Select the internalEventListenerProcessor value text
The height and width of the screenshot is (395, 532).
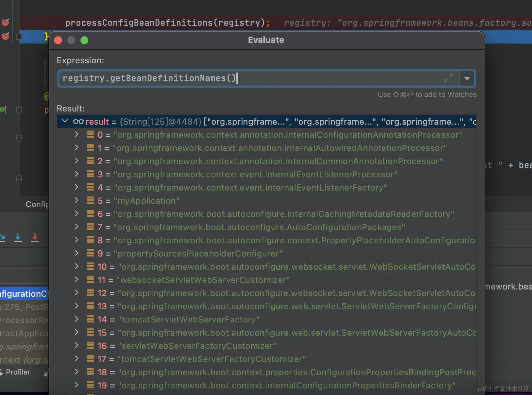click(255, 174)
